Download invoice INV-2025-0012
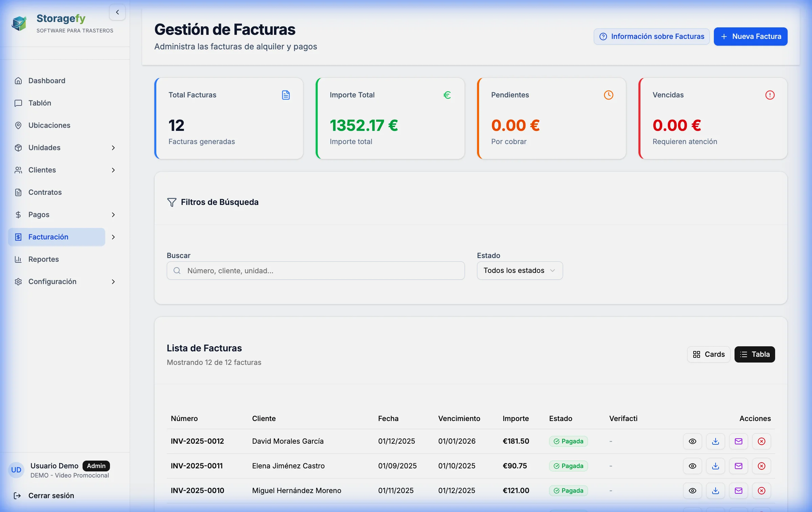Image resolution: width=812 pixels, height=512 pixels. pyautogui.click(x=715, y=441)
